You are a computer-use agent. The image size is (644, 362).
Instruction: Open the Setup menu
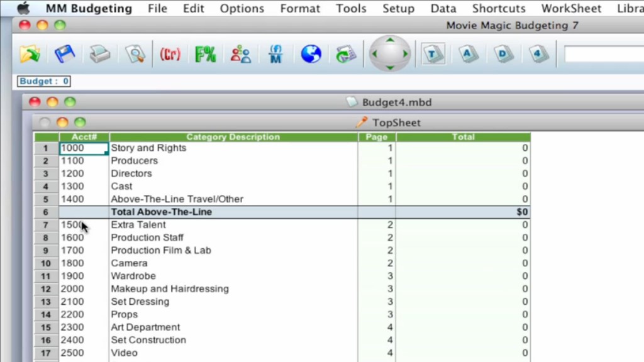pyautogui.click(x=398, y=8)
